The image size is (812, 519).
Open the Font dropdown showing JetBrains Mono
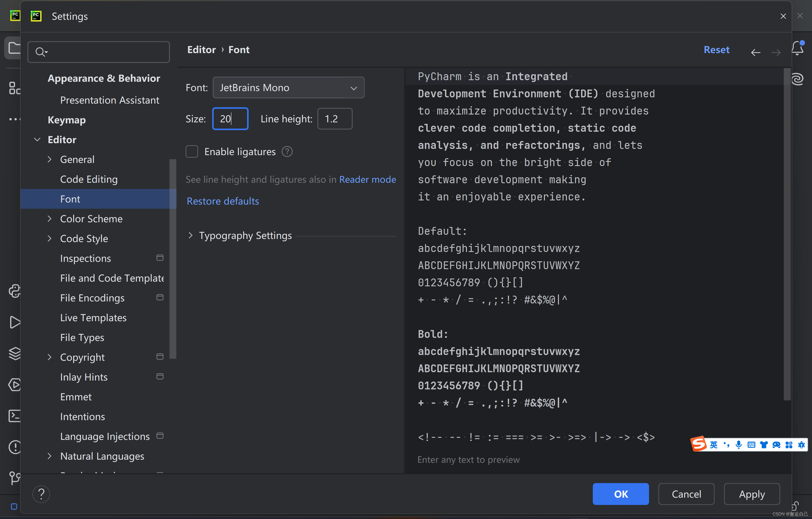288,88
